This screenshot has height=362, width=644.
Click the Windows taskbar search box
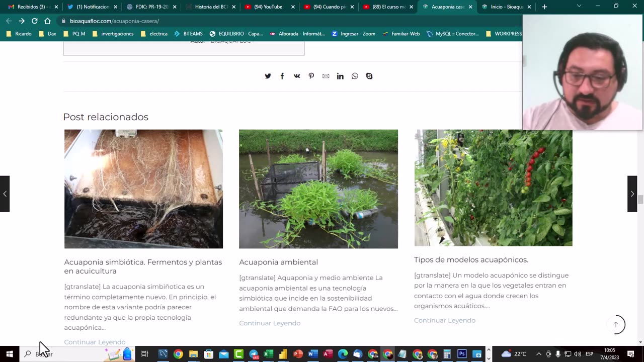(x=76, y=354)
